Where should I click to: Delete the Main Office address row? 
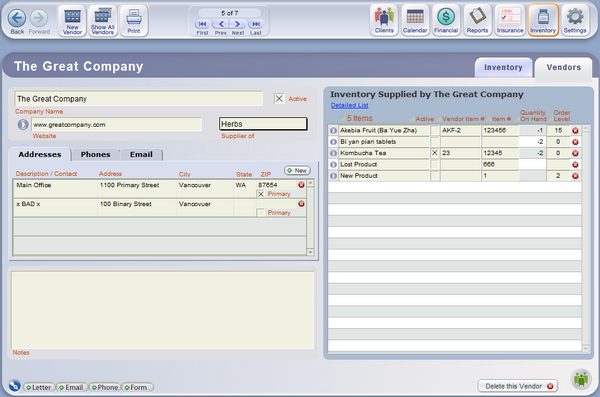[x=301, y=185]
